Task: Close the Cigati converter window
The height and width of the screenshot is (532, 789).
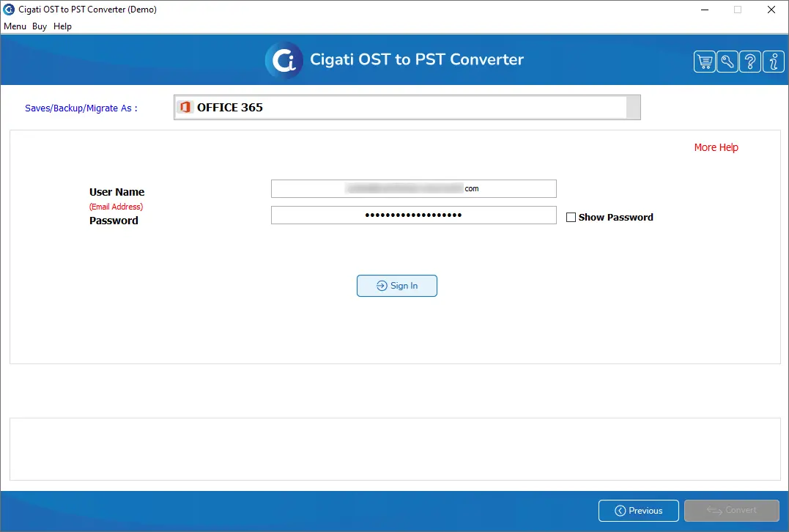Action: pyautogui.click(x=771, y=10)
